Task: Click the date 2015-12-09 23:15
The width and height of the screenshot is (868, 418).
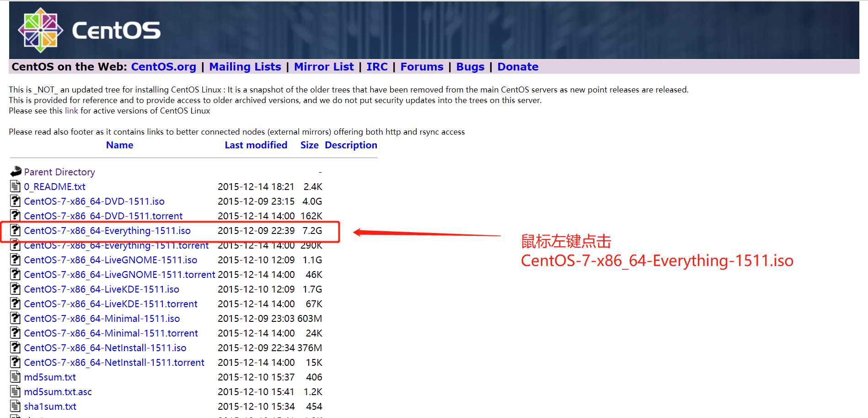Action: pos(256,201)
